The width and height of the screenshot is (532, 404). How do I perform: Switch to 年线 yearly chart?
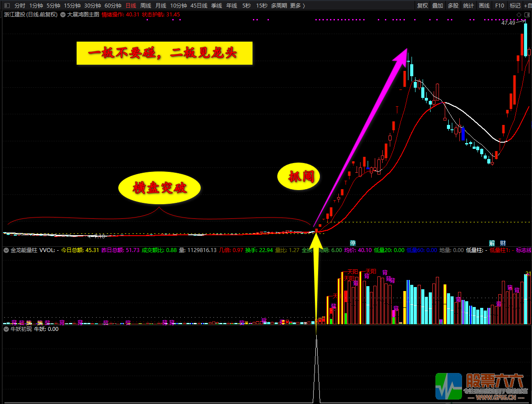[x=232, y=6]
